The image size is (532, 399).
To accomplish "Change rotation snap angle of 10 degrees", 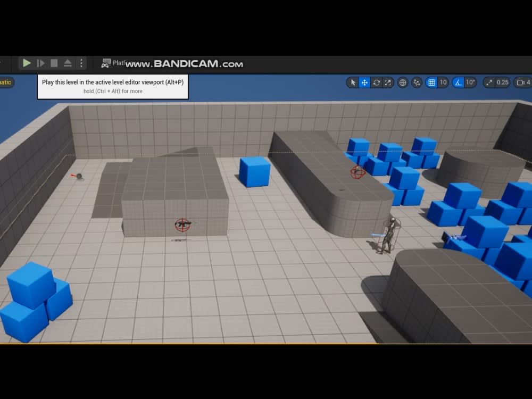I will coord(470,82).
